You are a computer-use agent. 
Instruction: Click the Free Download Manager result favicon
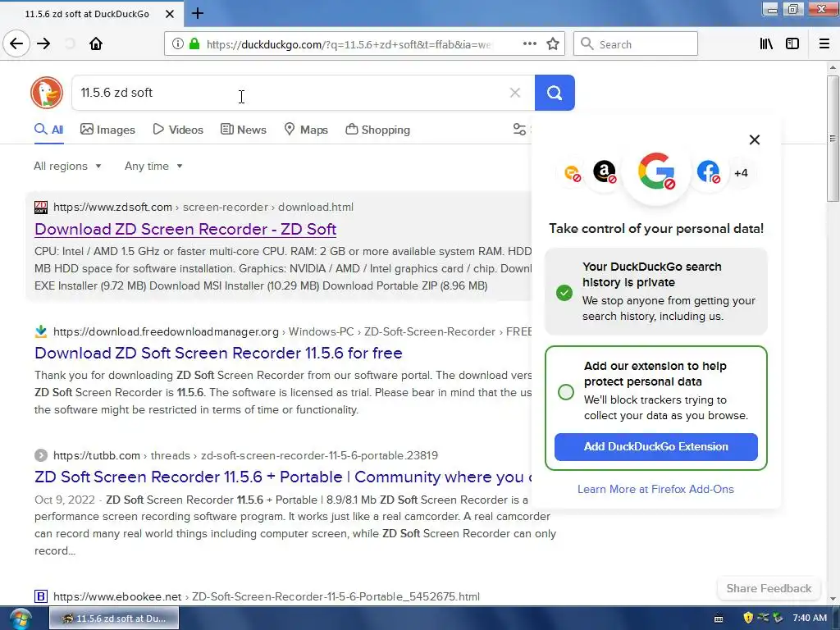coord(41,331)
